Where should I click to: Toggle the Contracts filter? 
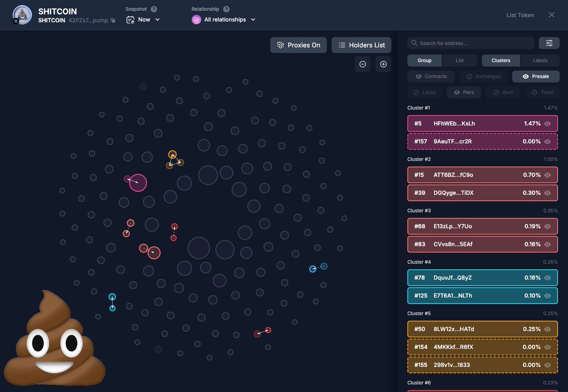(431, 76)
